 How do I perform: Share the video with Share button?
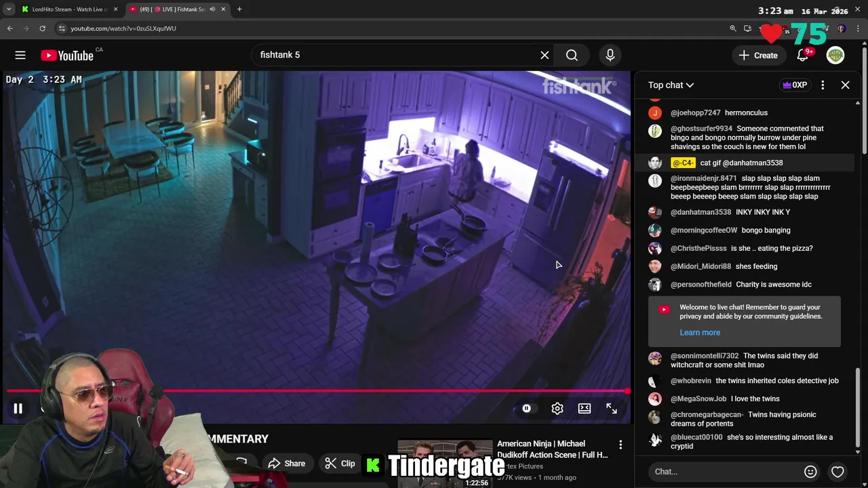(x=286, y=464)
